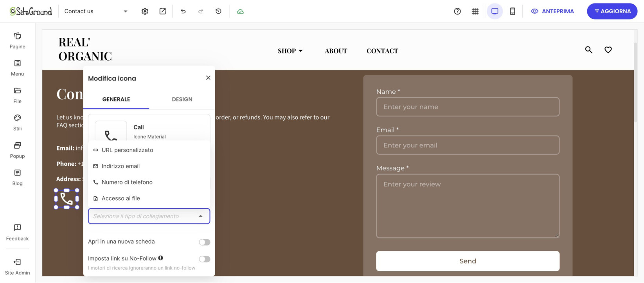The width and height of the screenshot is (644, 283).
Task: Click the ANTEPRIMA preview button
Action: click(552, 11)
